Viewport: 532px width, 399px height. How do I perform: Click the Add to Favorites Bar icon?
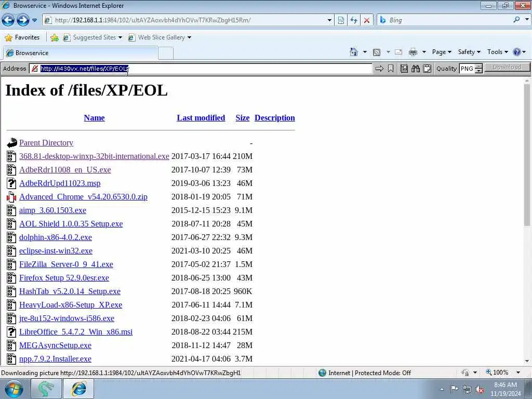pos(54,37)
